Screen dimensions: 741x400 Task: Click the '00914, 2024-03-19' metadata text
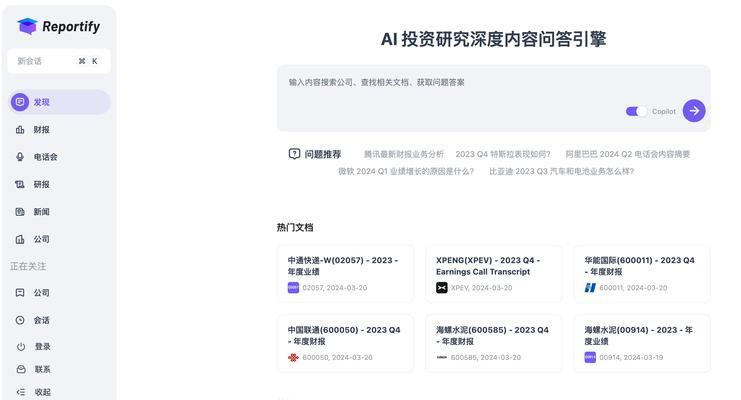(631, 357)
